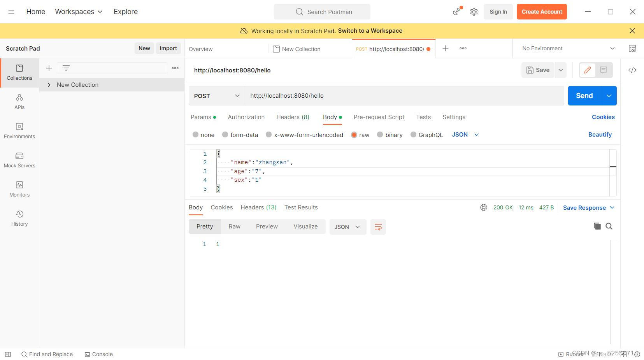Open the Overview tab
Viewport: 644px width, 360px height.
click(x=201, y=49)
